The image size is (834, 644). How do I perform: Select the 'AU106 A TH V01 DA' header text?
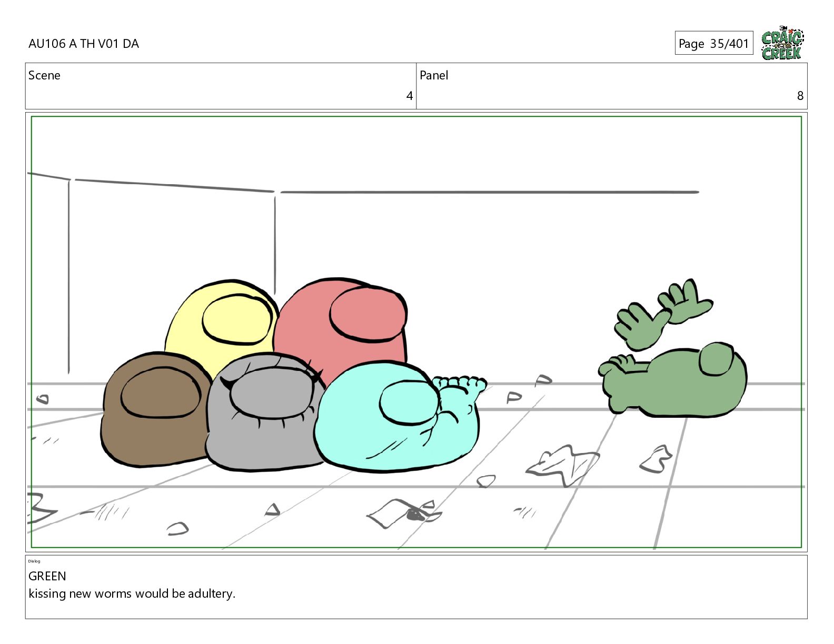pos(84,44)
